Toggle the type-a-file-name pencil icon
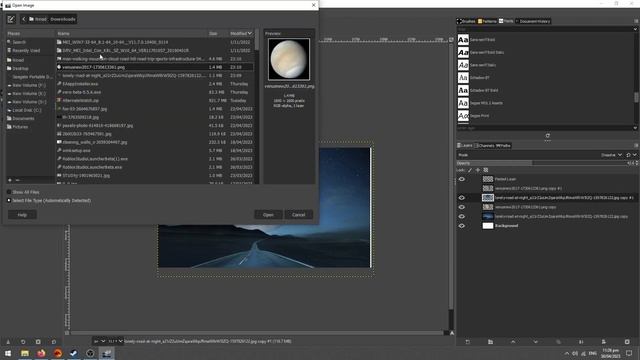 (11, 19)
